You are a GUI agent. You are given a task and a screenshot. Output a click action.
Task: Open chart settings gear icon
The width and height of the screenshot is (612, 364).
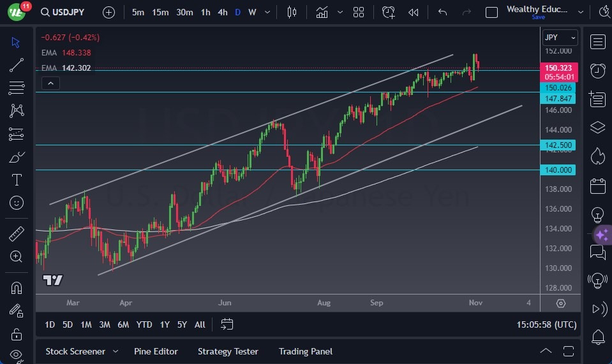[x=560, y=303]
